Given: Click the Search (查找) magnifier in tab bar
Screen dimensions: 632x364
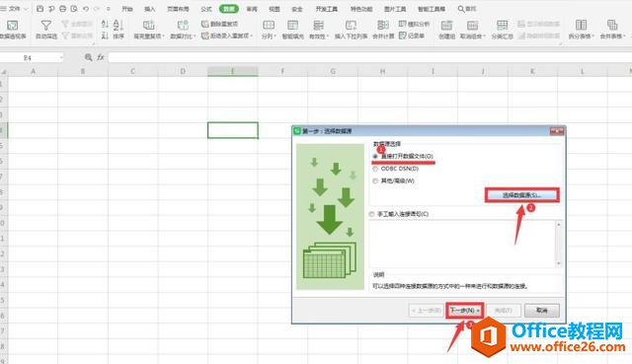Looking at the screenshot, I should pyautogui.click(x=467, y=9).
